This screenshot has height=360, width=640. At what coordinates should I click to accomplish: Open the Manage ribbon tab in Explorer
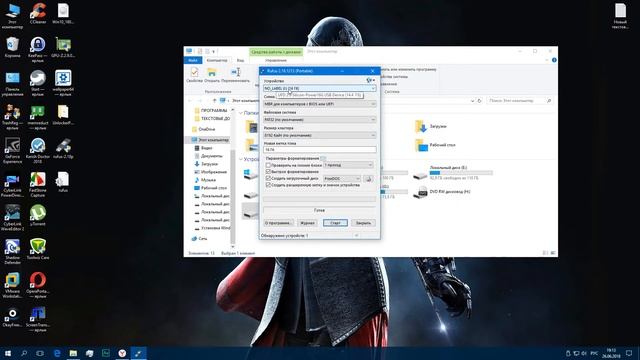pyautogui.click(x=276, y=60)
